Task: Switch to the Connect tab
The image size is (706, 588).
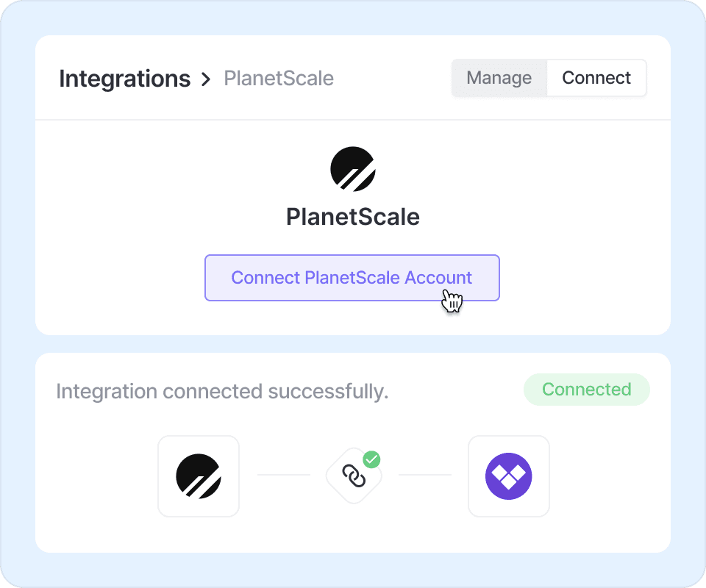Action: tap(596, 78)
